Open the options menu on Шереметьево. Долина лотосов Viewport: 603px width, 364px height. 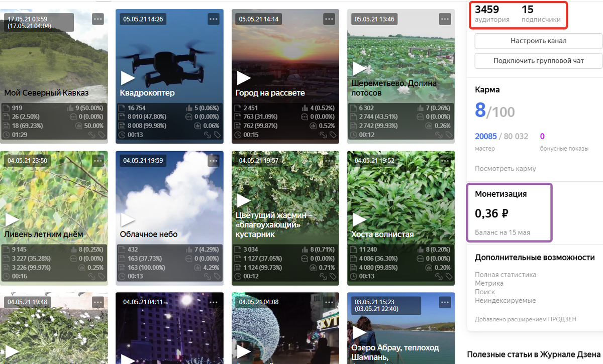445,19
